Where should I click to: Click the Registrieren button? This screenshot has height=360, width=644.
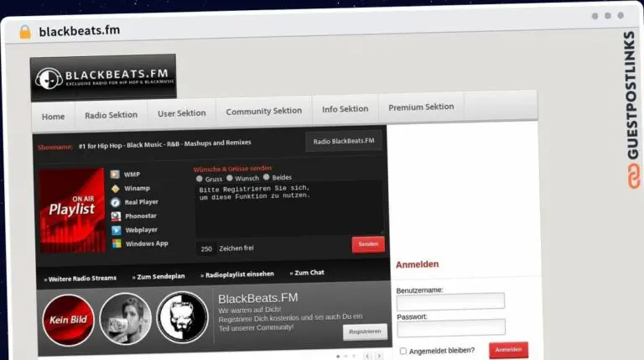365,331
